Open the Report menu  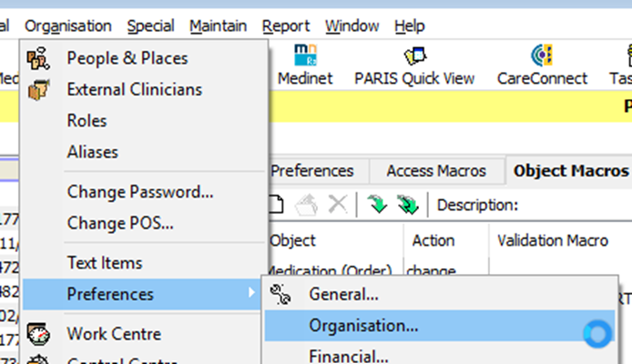(x=286, y=26)
